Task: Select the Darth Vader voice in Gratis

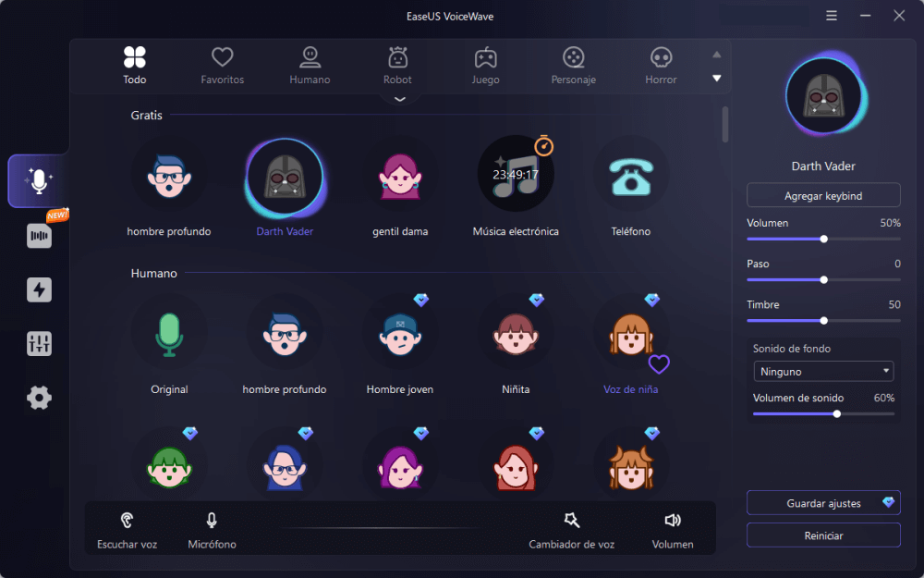Action: (x=285, y=177)
